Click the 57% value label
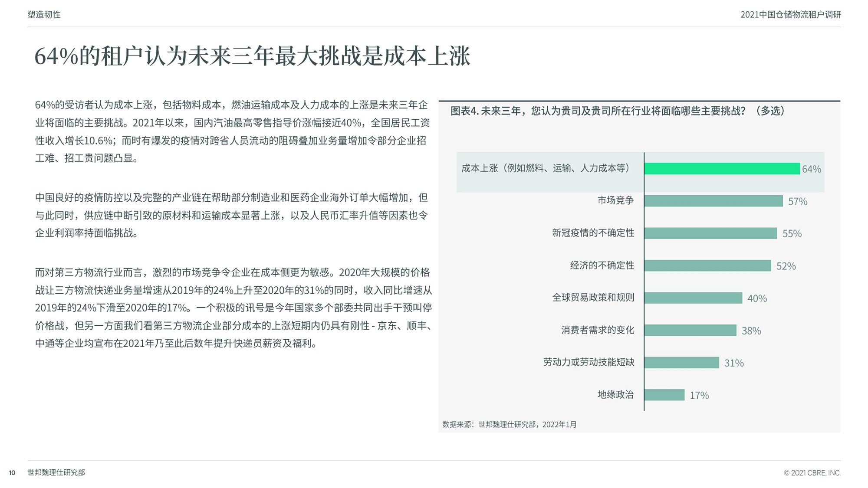 (x=798, y=202)
